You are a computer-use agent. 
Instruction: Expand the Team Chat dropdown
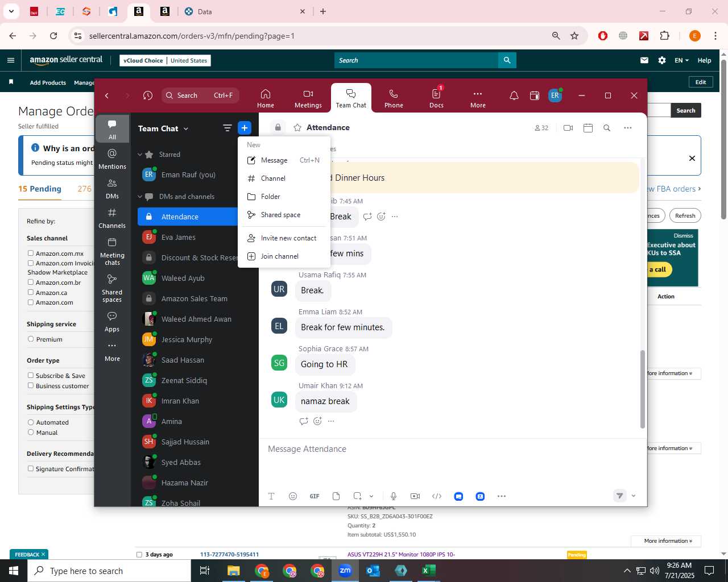click(186, 129)
